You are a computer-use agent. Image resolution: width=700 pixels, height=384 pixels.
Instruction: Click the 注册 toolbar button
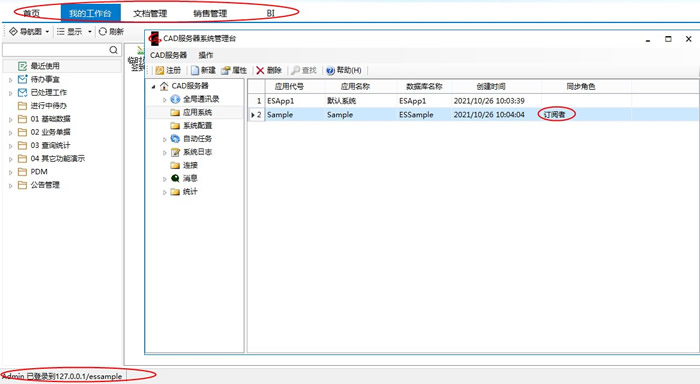[x=168, y=70]
